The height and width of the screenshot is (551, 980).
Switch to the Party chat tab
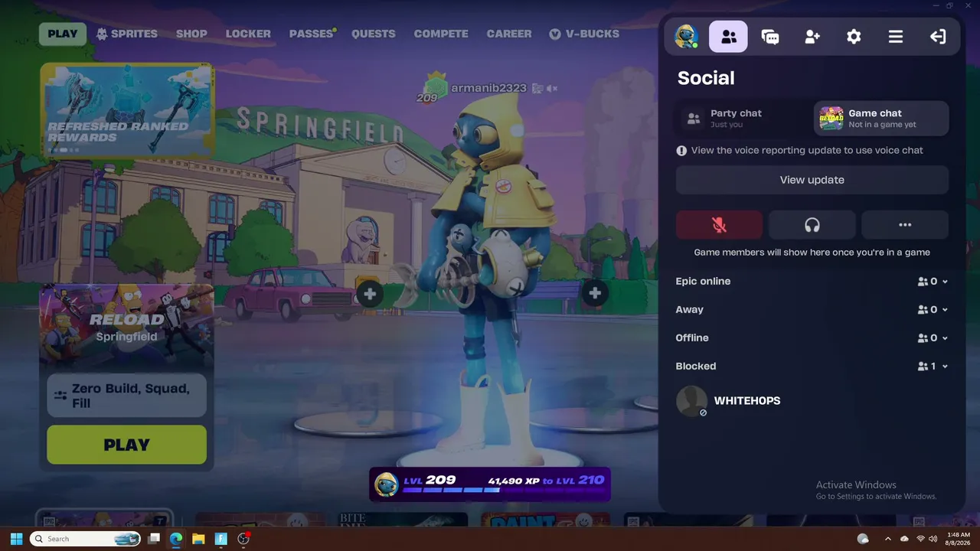pos(743,119)
